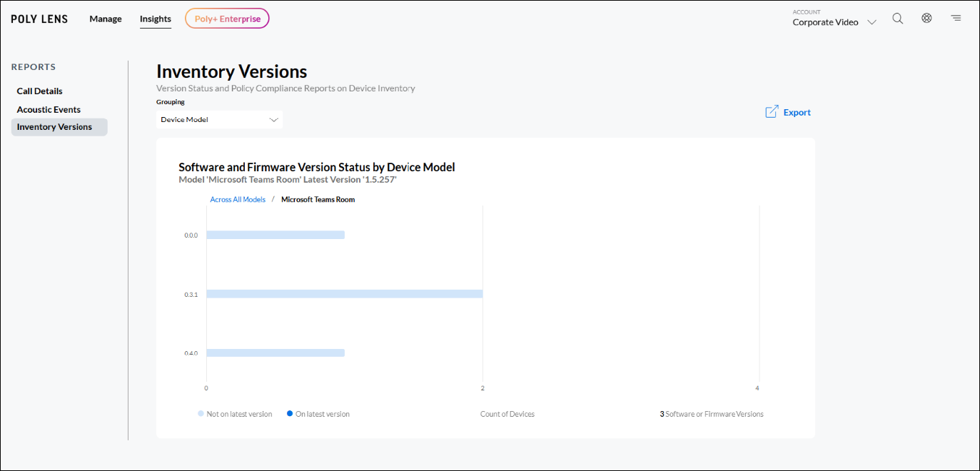Image resolution: width=980 pixels, height=471 pixels.
Task: Click the Export link
Action: pyautogui.click(x=797, y=112)
